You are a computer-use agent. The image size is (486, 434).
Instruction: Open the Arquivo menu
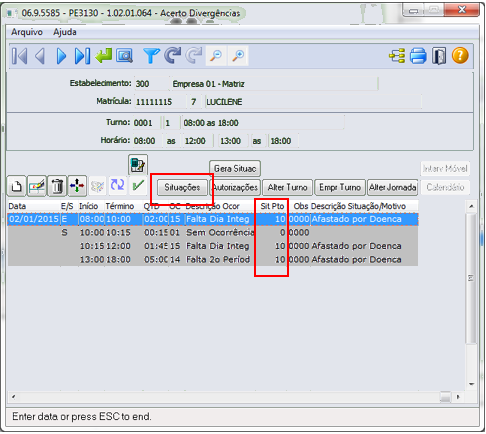coord(27,32)
